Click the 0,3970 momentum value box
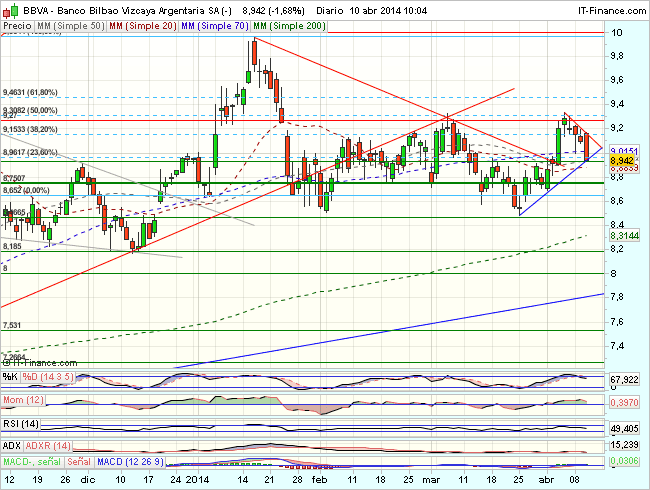The height and width of the screenshot is (490, 650). 624,402
